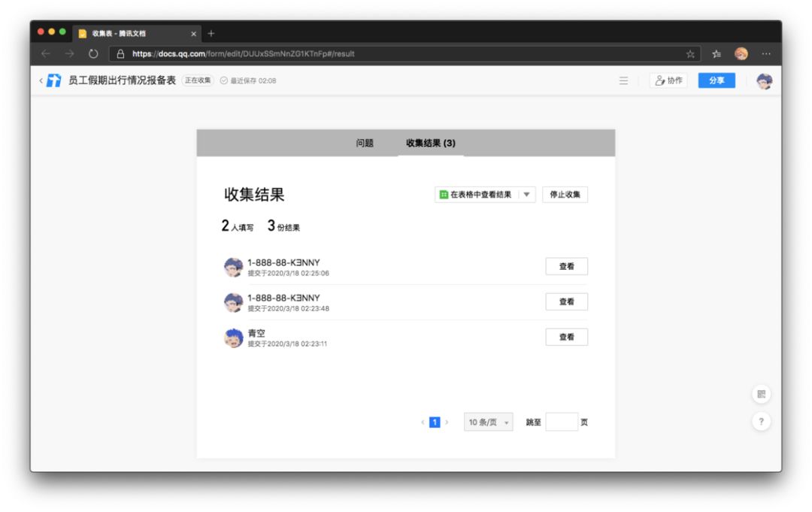The height and width of the screenshot is (512, 812).
Task: Click timestamp 提交于2020/3/18 02:23:11
Action: point(287,344)
